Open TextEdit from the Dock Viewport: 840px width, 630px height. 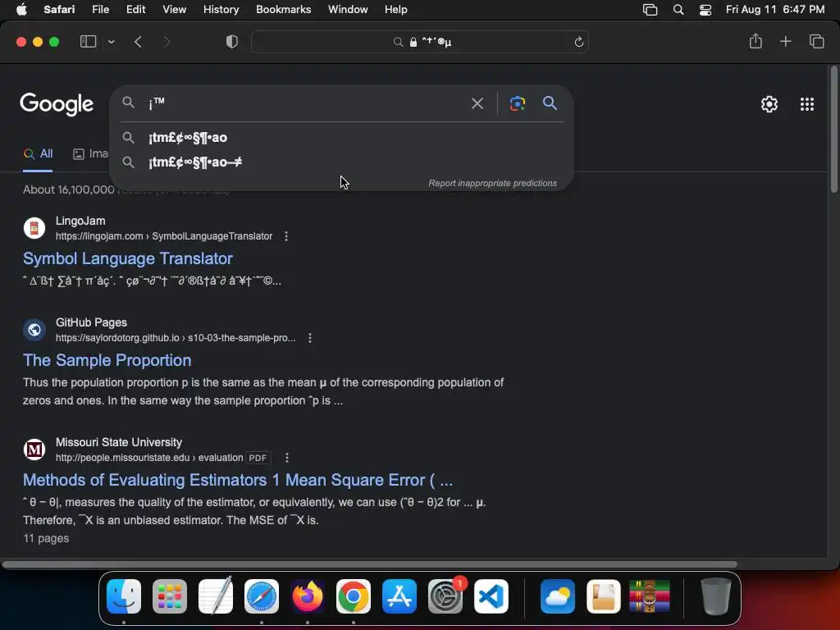tap(216, 596)
